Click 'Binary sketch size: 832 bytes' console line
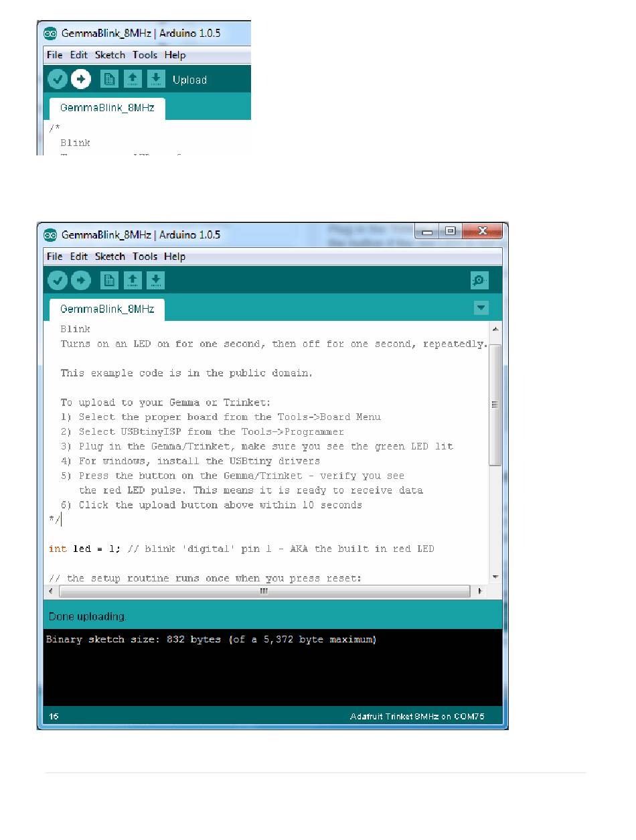This screenshot has width=636, height=840. pos(211,640)
